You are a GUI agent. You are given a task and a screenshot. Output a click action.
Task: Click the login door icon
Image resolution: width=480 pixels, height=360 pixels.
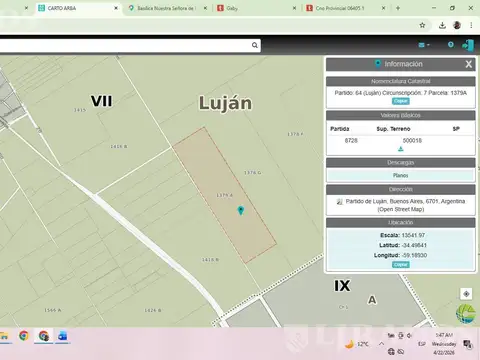pyautogui.click(x=468, y=45)
